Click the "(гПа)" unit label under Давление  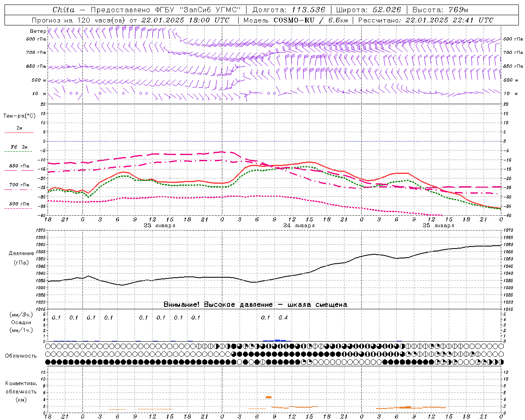point(21,262)
